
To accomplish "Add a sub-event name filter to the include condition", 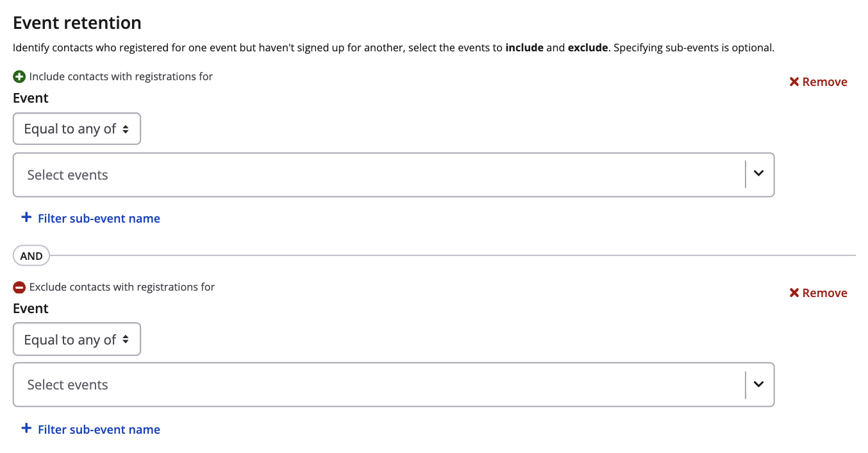I will tap(99, 219).
